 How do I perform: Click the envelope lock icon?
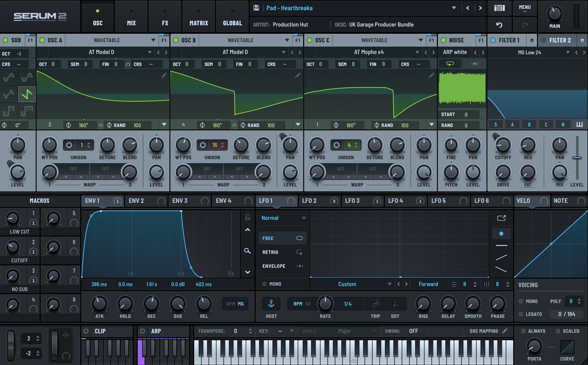(x=247, y=217)
